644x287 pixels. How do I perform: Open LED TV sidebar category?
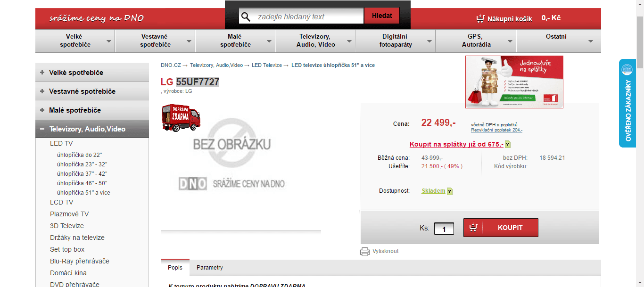pyautogui.click(x=61, y=143)
